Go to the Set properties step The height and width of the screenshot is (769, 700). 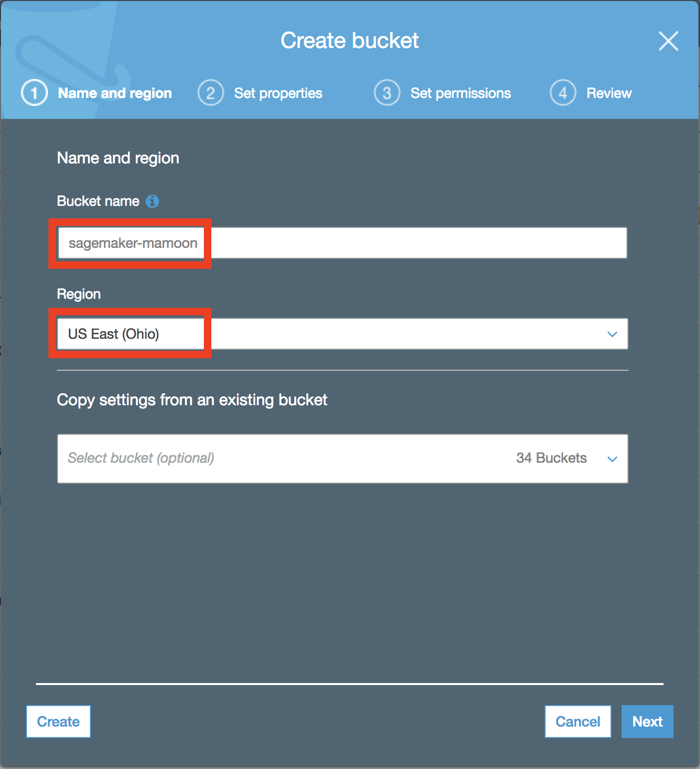[278, 93]
